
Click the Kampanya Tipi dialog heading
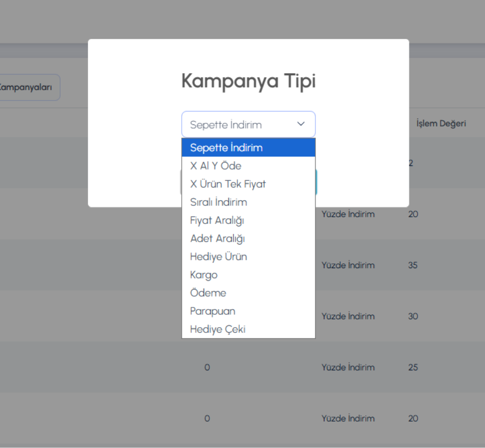coord(248,81)
